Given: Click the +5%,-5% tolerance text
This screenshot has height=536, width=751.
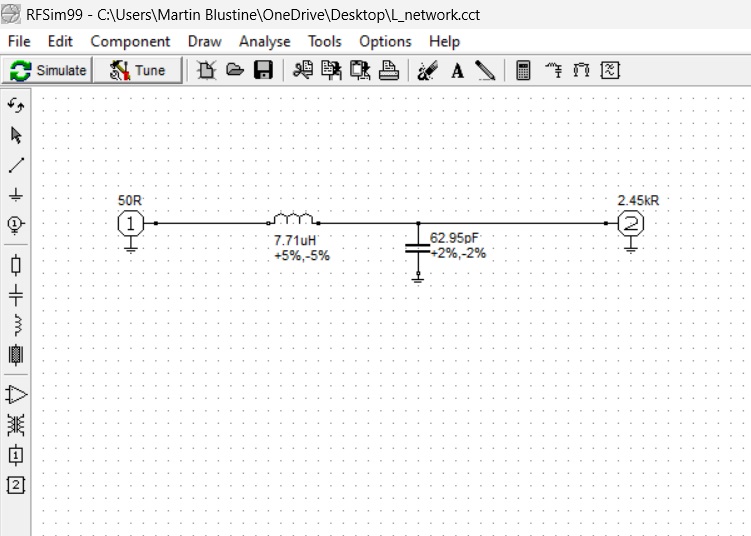Looking at the screenshot, I should [x=302, y=256].
